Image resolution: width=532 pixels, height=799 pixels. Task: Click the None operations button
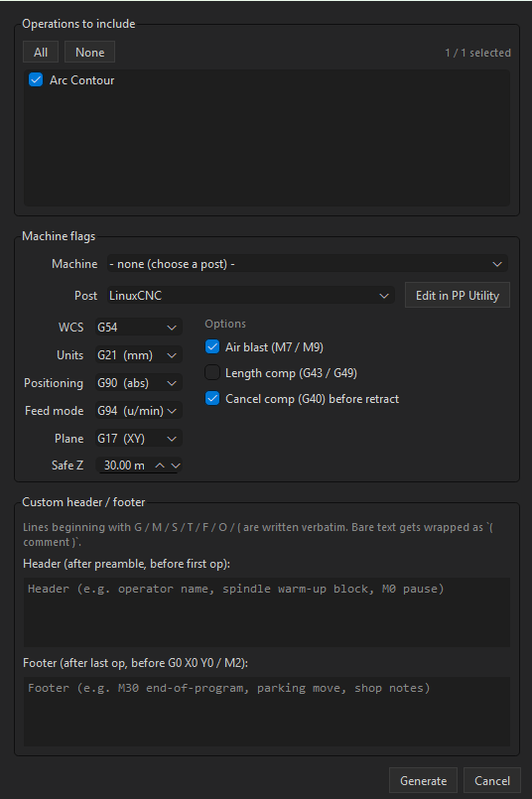tap(89, 52)
